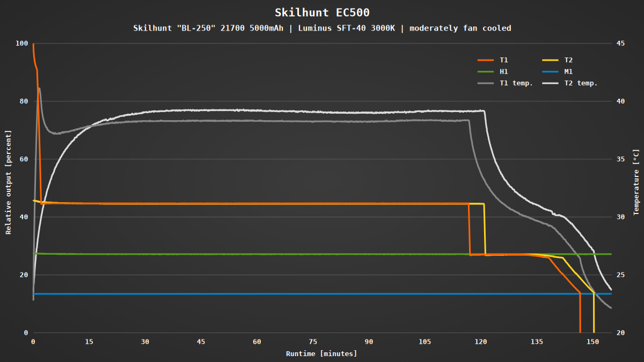Click the 60 tick on the output axis
Image resolution: width=644 pixels, height=362 pixels.
click(x=24, y=159)
